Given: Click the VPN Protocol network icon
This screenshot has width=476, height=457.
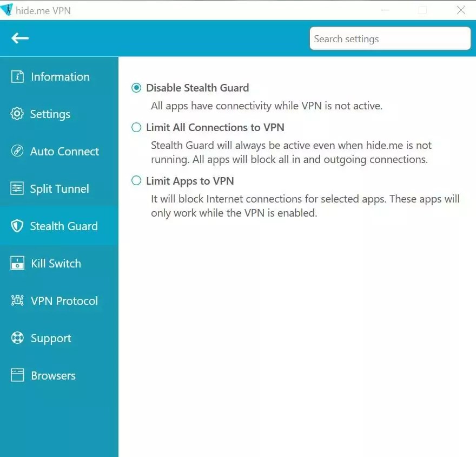Looking at the screenshot, I should click(17, 301).
